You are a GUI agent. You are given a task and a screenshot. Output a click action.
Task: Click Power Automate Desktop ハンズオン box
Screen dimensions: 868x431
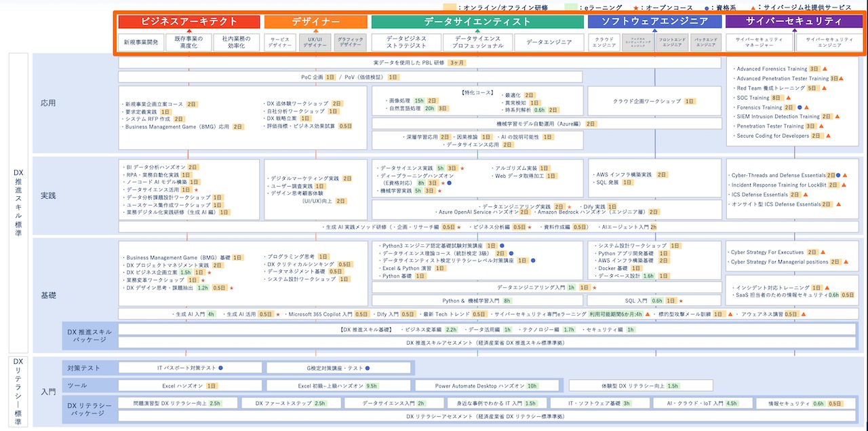click(x=487, y=386)
